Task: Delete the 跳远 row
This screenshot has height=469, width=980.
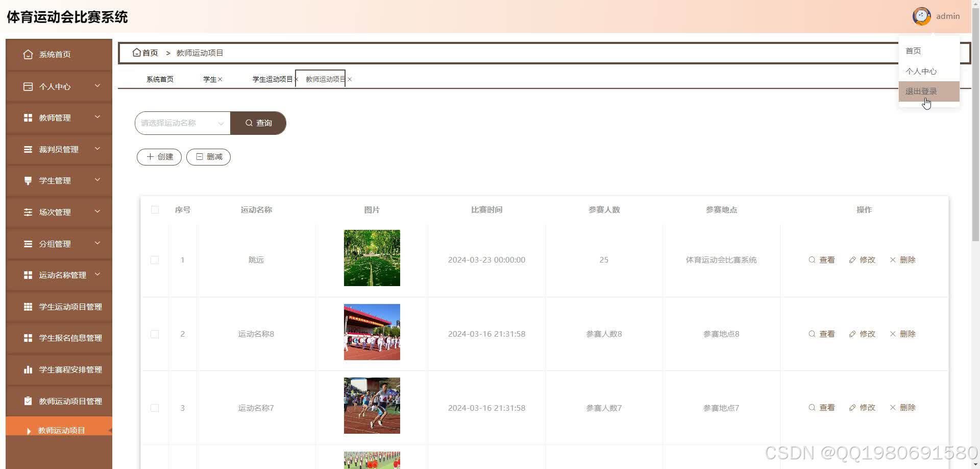Action: coord(902,260)
